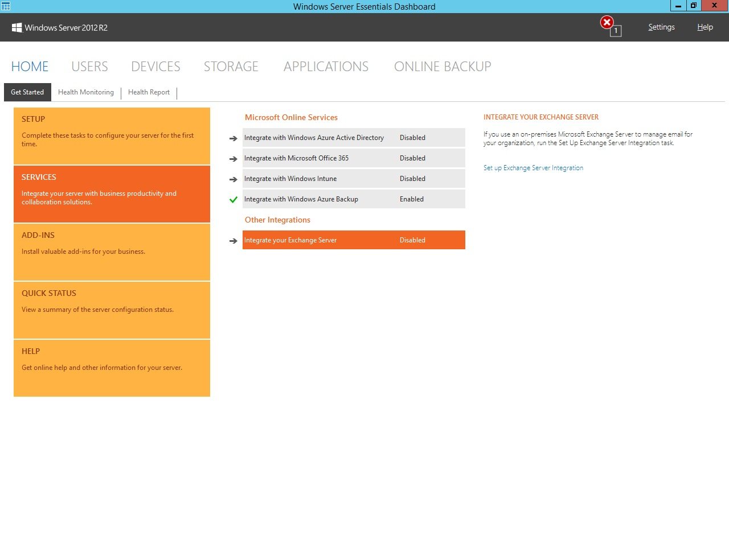The width and height of the screenshot is (729, 560).
Task: Select the ADD-INS tile
Action: tap(112, 252)
